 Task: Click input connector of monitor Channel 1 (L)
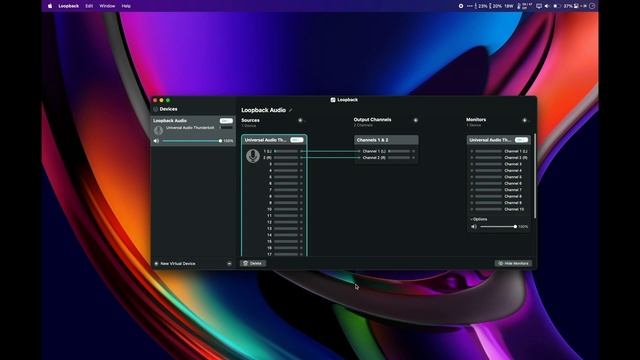472,151
